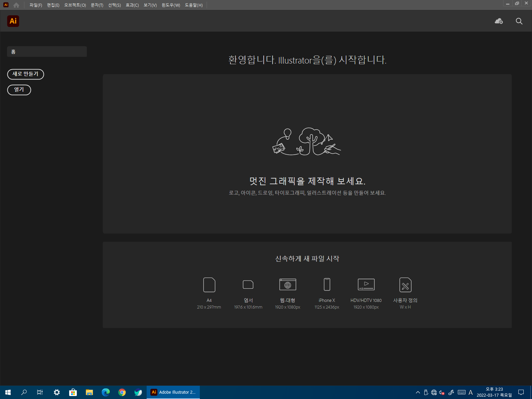
Task: Select the HDV/HDTV 1080 preset icon
Action: click(x=366, y=285)
